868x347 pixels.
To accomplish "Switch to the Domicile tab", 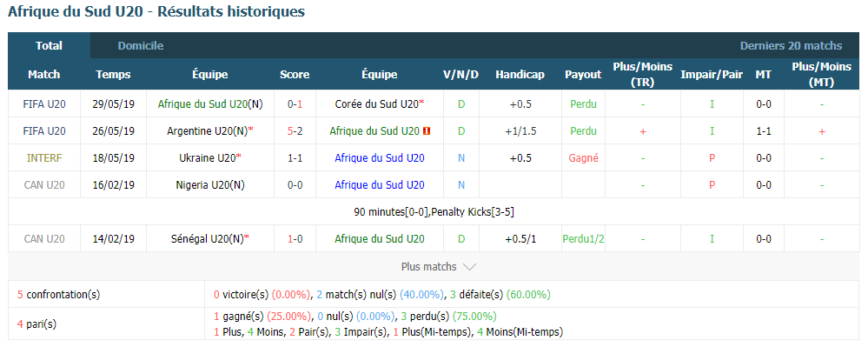I will pos(141,46).
